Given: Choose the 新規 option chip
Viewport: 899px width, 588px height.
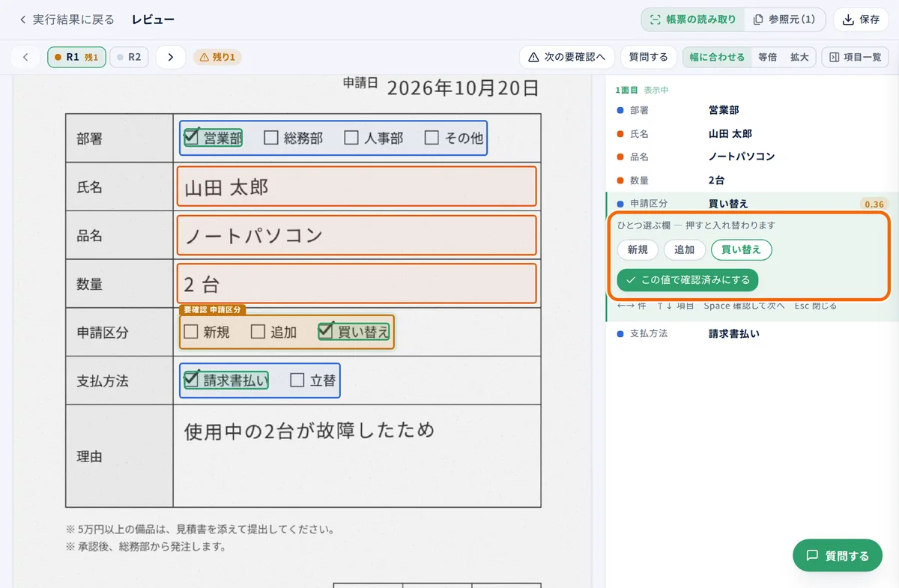Looking at the screenshot, I should 638,250.
